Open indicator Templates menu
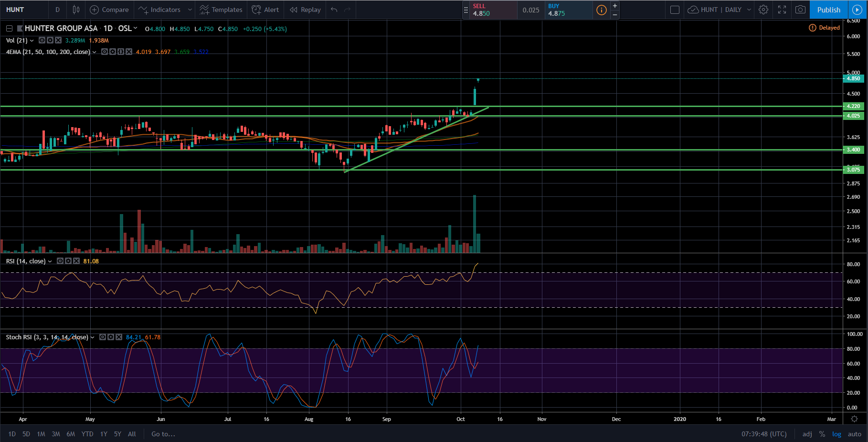 (x=221, y=10)
